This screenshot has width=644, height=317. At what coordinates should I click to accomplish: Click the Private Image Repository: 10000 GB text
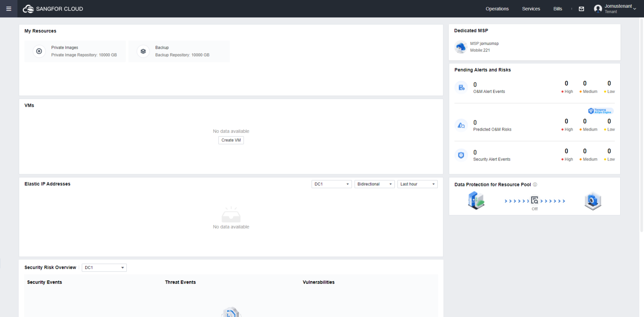84,55
